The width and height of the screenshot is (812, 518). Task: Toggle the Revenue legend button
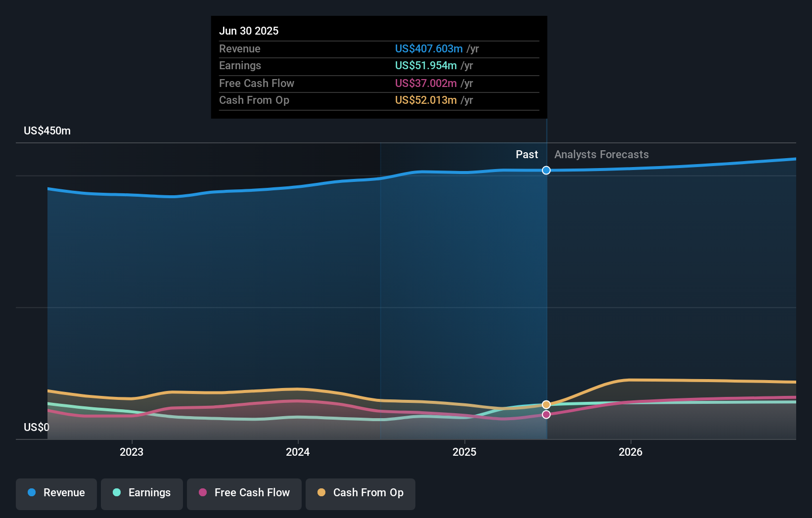pyautogui.click(x=56, y=494)
